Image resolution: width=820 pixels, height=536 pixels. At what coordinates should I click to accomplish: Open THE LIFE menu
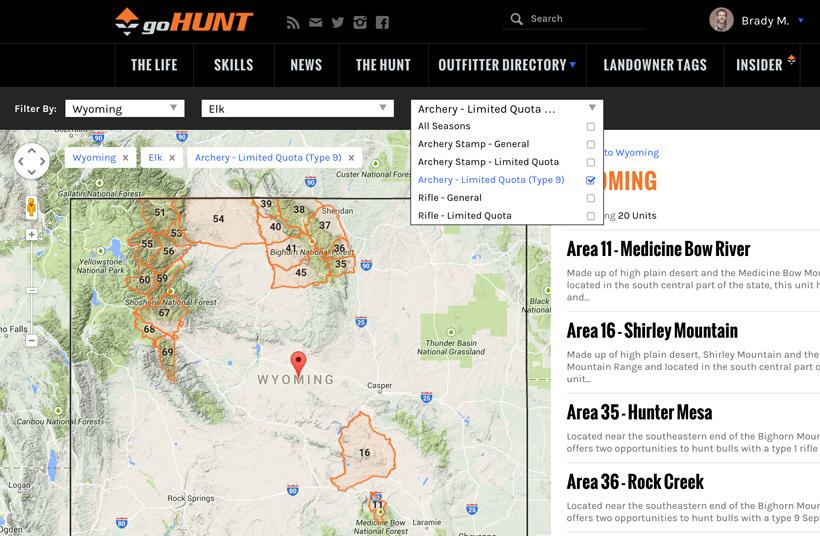(154, 65)
